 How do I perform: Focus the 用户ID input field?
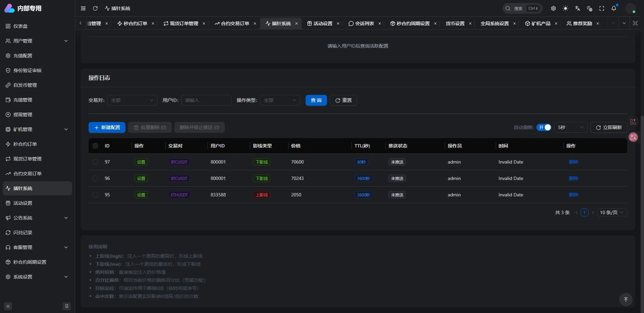tap(206, 100)
